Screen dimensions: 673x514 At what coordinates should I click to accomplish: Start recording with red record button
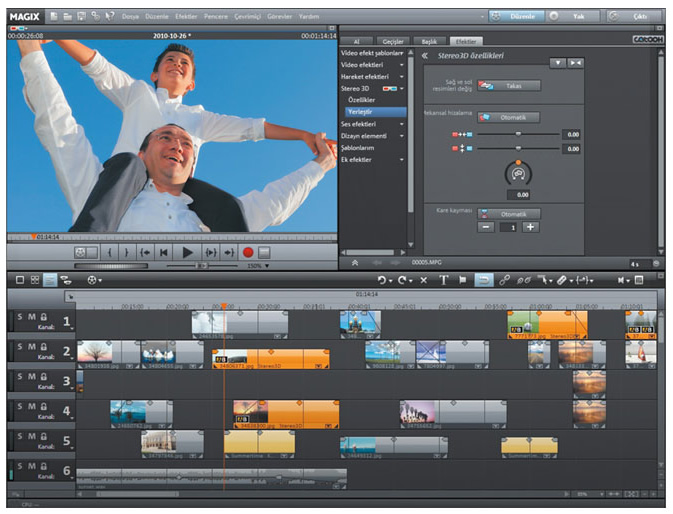point(248,253)
